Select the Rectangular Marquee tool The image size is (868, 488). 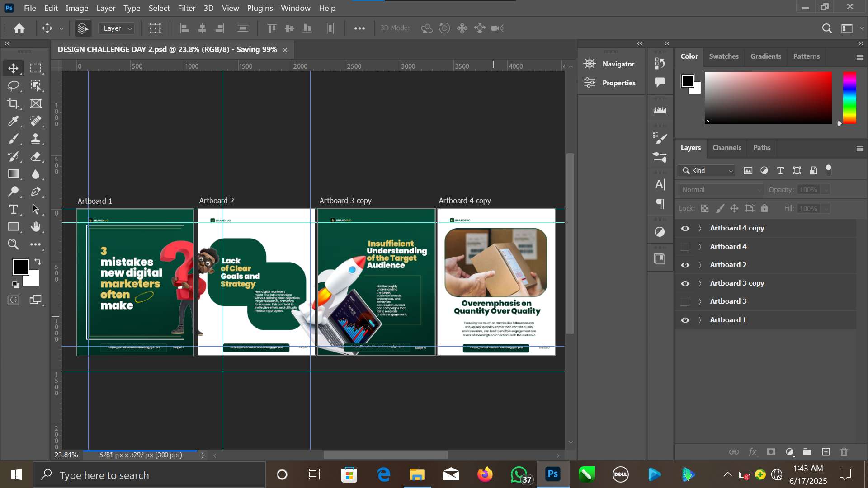pos(36,68)
